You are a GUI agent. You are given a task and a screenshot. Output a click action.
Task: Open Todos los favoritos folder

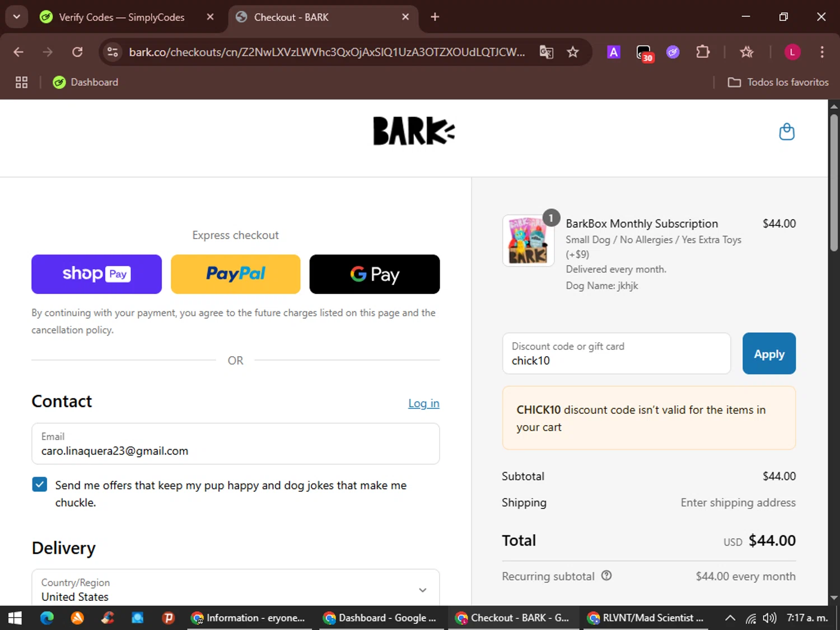(x=778, y=82)
